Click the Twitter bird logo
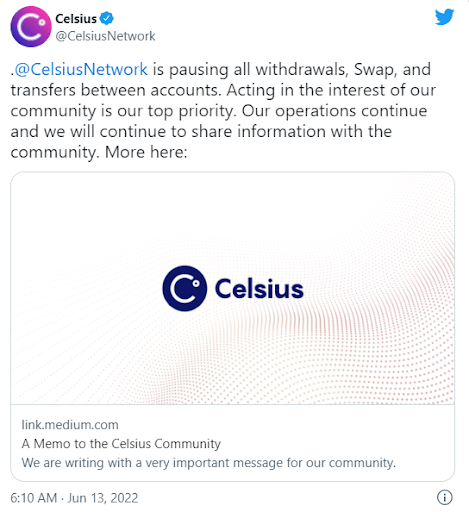 (x=444, y=17)
